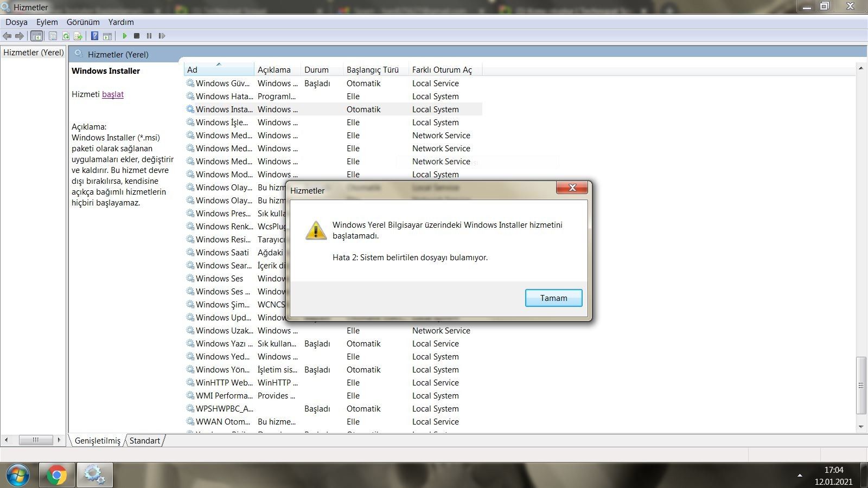The height and width of the screenshot is (488, 868).
Task: Click the gear icon of Windows Pres... row
Action: click(190, 213)
